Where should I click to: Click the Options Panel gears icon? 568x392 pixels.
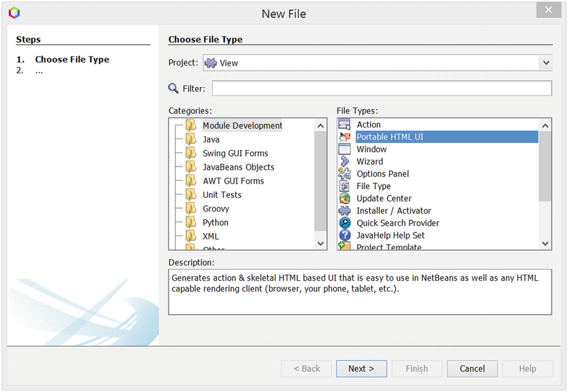point(344,173)
